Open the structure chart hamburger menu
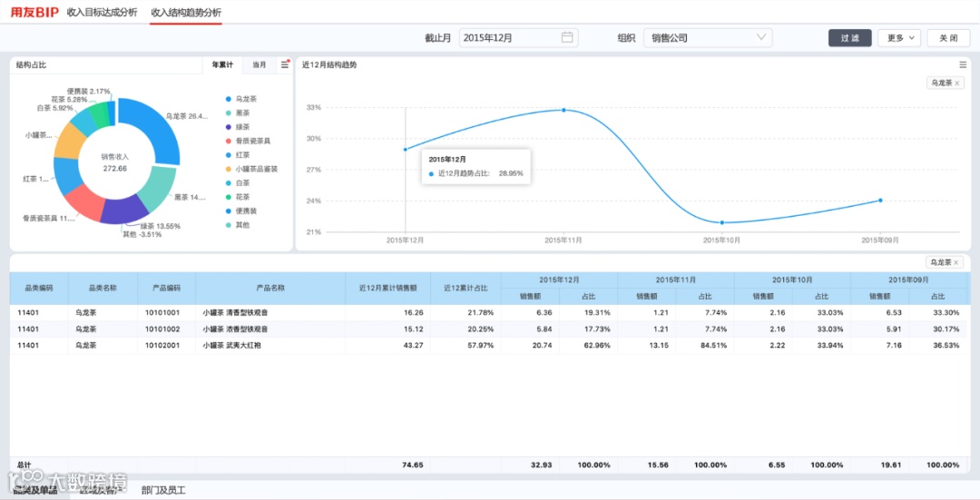 point(285,64)
